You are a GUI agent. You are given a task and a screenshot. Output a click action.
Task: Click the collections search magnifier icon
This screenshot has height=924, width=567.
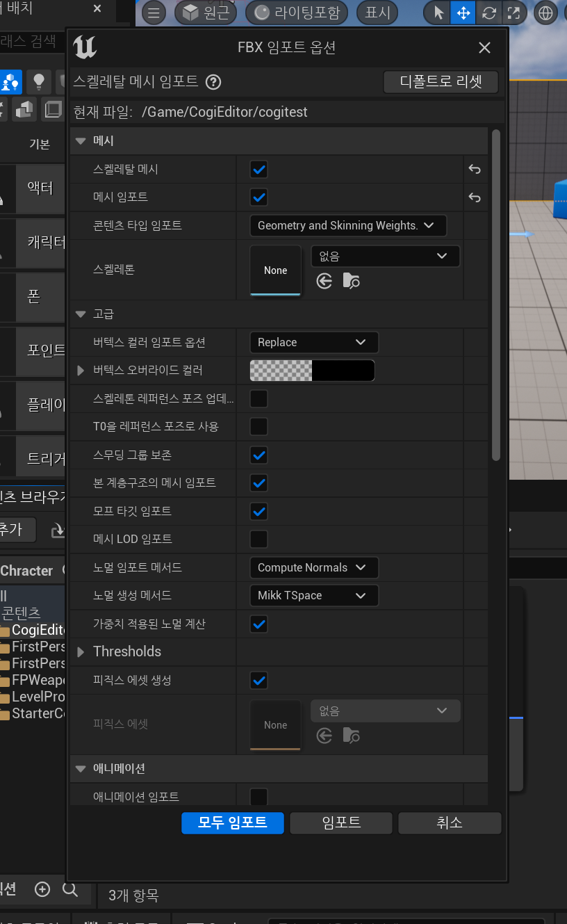(x=70, y=889)
